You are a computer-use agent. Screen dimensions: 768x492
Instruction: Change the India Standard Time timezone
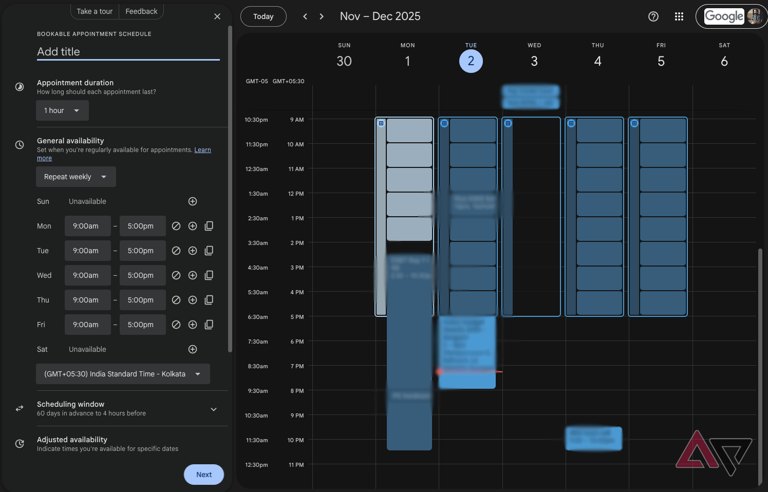pyautogui.click(x=123, y=374)
